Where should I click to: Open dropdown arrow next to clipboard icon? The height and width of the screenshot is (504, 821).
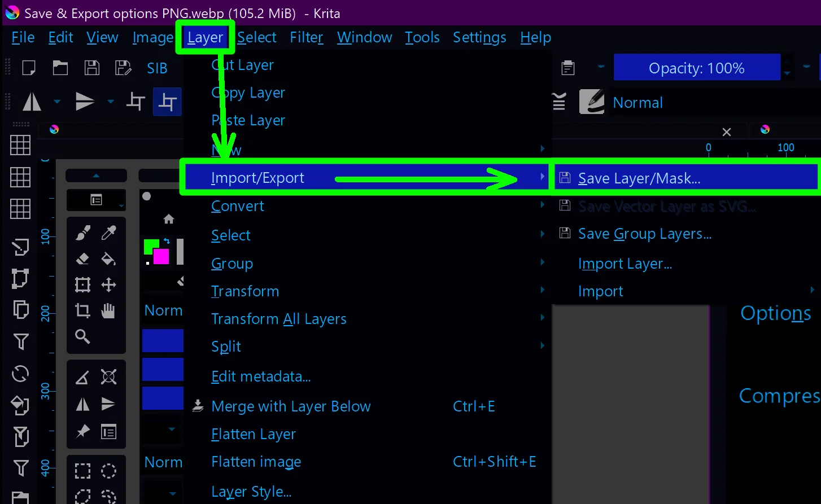pos(601,67)
